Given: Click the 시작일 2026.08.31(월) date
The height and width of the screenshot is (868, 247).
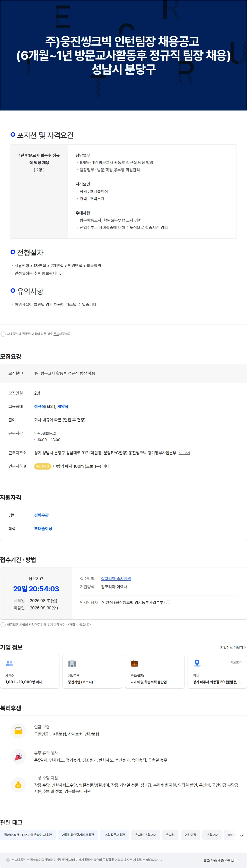Looking at the screenshot, I should pyautogui.click(x=43, y=600).
